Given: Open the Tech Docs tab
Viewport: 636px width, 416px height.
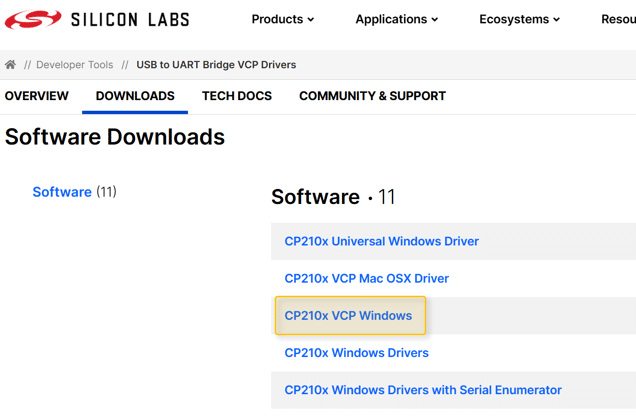Looking at the screenshot, I should pos(237,96).
